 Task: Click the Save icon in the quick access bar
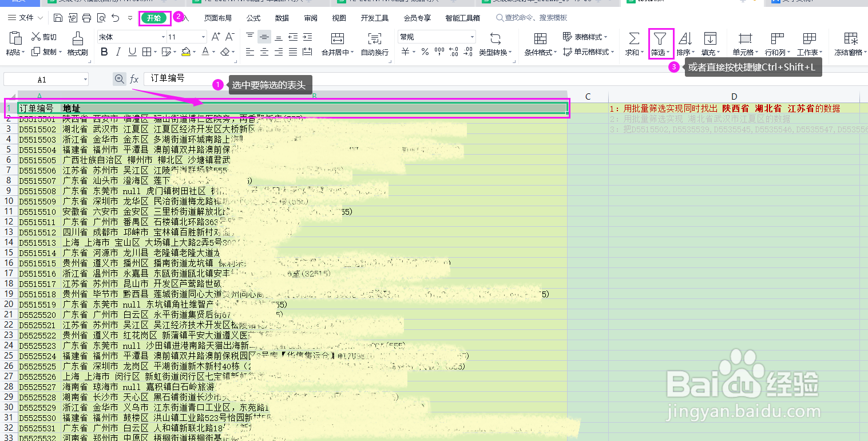coord(58,18)
